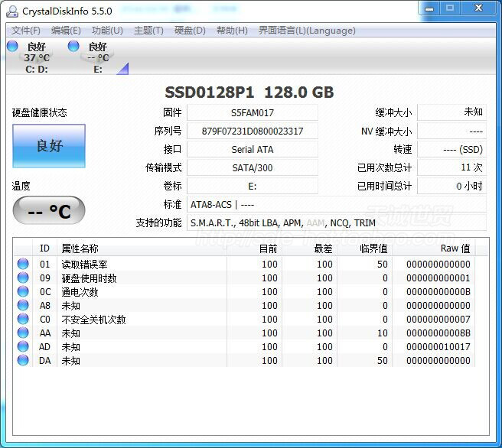Screen dimensions: 502x448
Task: Click status dot for attribute AA
Action: coord(23,333)
